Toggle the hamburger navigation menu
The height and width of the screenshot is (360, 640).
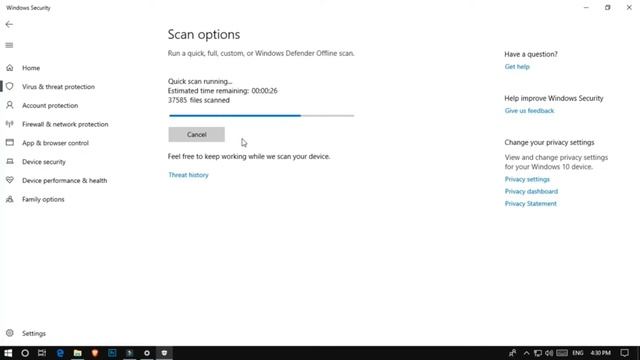(x=9, y=45)
